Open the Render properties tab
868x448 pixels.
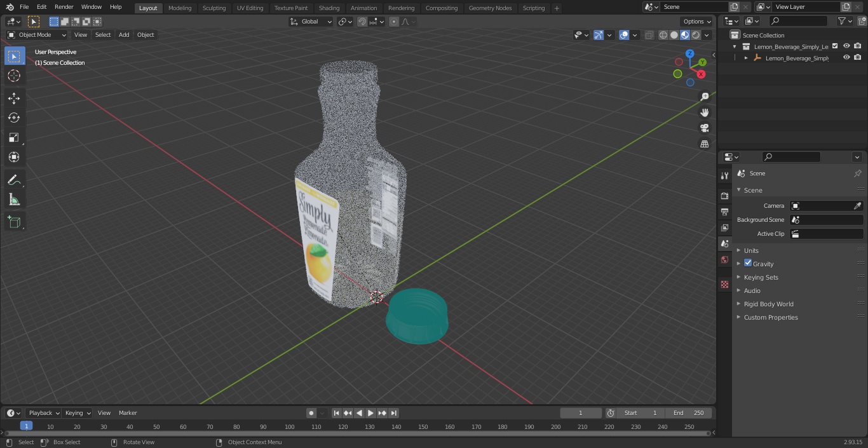point(724,196)
